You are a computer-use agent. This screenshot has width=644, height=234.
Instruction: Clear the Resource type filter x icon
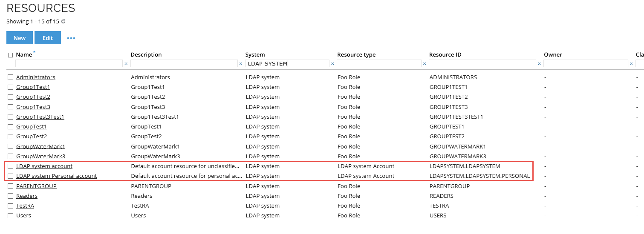coord(425,64)
